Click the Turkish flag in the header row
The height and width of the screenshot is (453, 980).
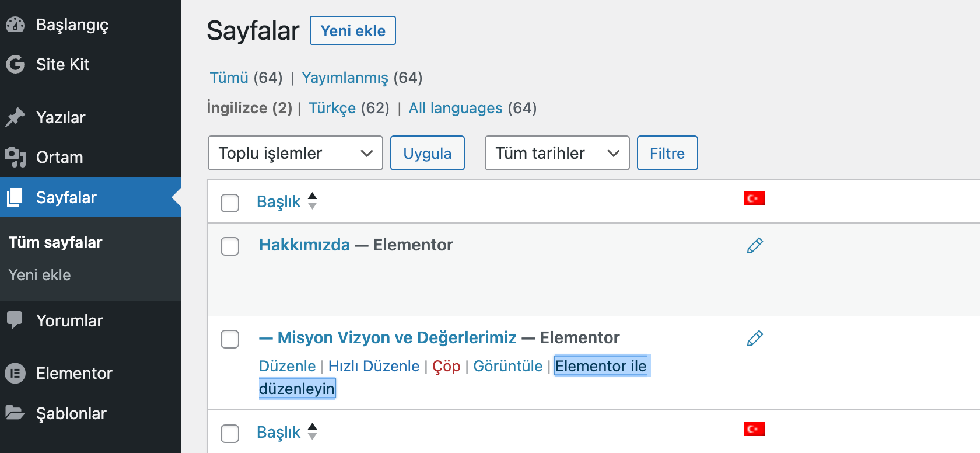pos(755,198)
